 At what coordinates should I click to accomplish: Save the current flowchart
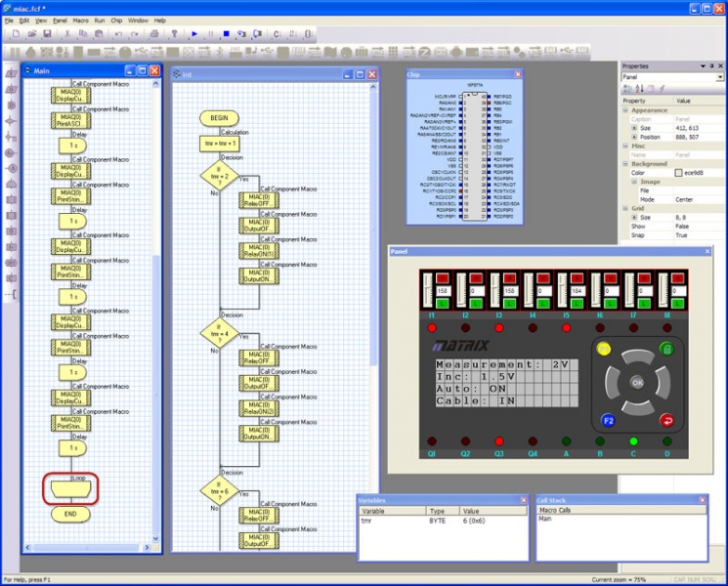pyautogui.click(x=47, y=34)
